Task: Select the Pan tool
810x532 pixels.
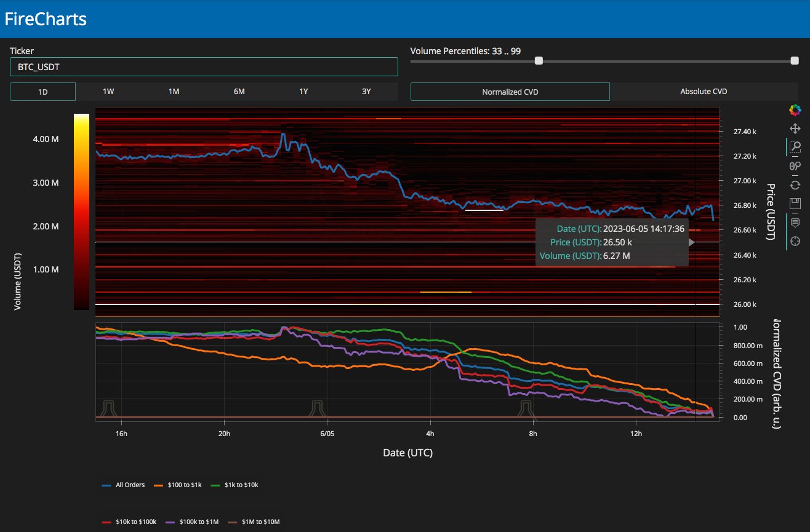Action: [795, 129]
